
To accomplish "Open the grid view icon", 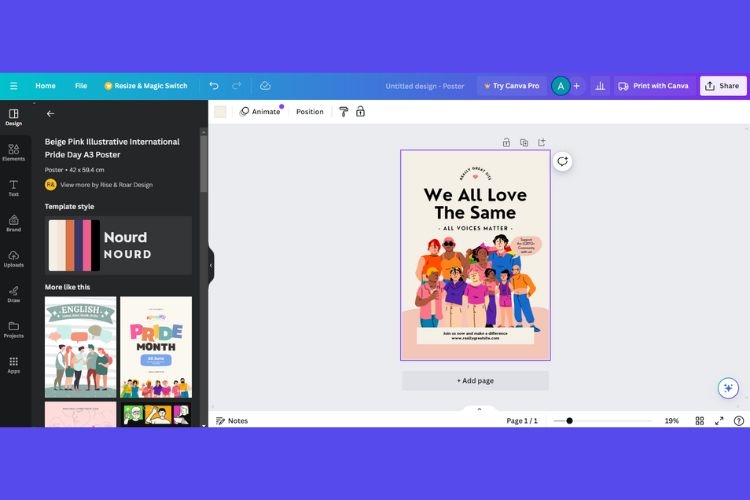I will [699, 421].
